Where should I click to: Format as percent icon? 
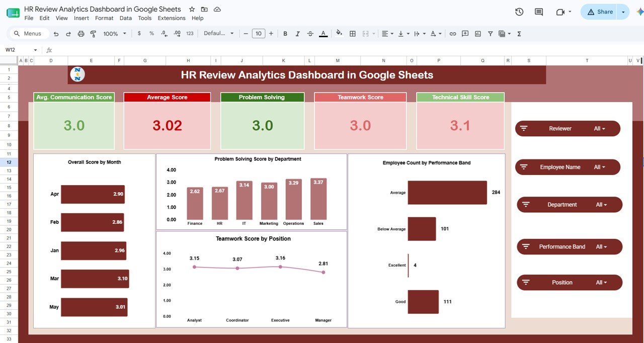151,34
